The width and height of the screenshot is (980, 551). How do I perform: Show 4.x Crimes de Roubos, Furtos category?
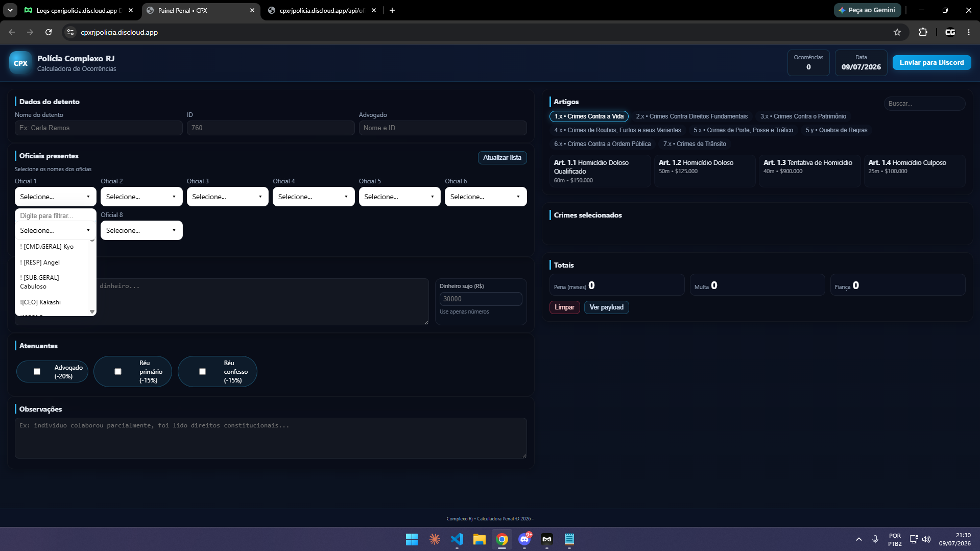617,130
